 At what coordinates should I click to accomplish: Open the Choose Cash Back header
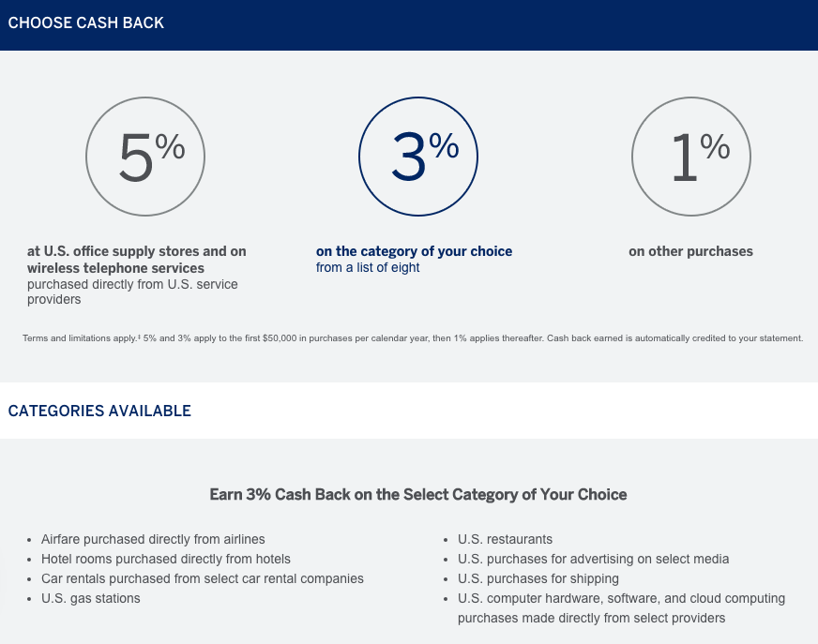click(x=86, y=22)
